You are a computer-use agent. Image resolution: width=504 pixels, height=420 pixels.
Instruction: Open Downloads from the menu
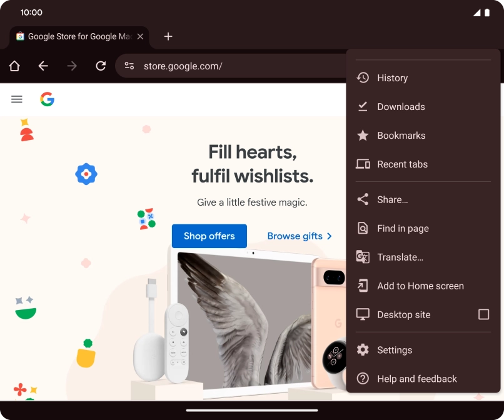400,107
